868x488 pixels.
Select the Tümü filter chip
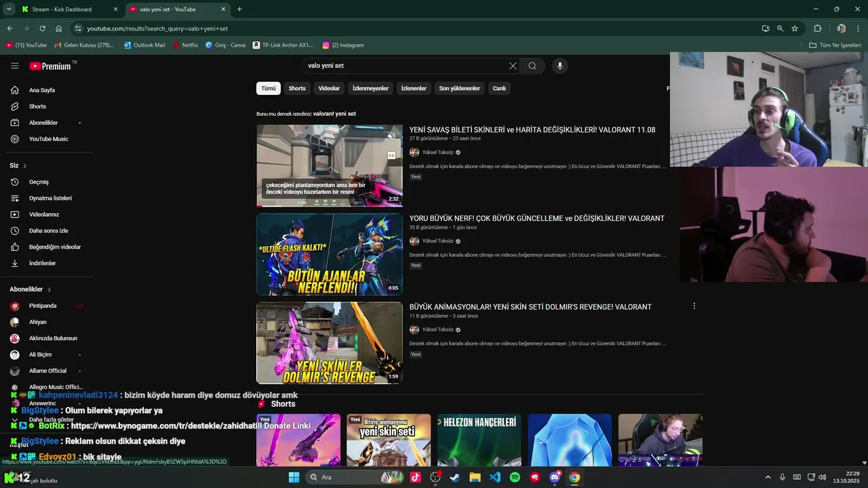pyautogui.click(x=269, y=88)
